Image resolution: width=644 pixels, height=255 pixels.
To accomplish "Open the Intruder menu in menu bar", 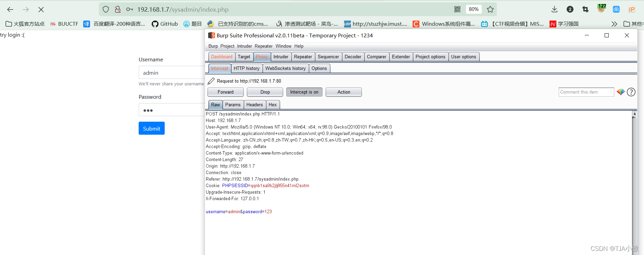I will [244, 46].
